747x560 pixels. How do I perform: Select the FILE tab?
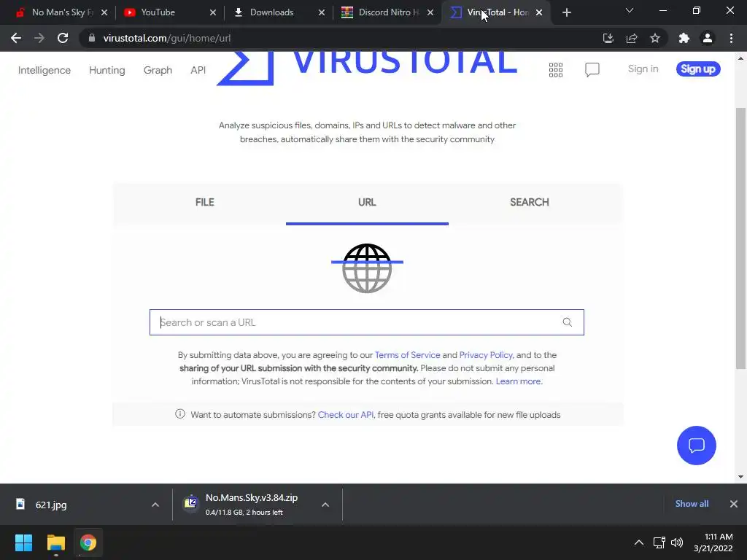[204, 203]
